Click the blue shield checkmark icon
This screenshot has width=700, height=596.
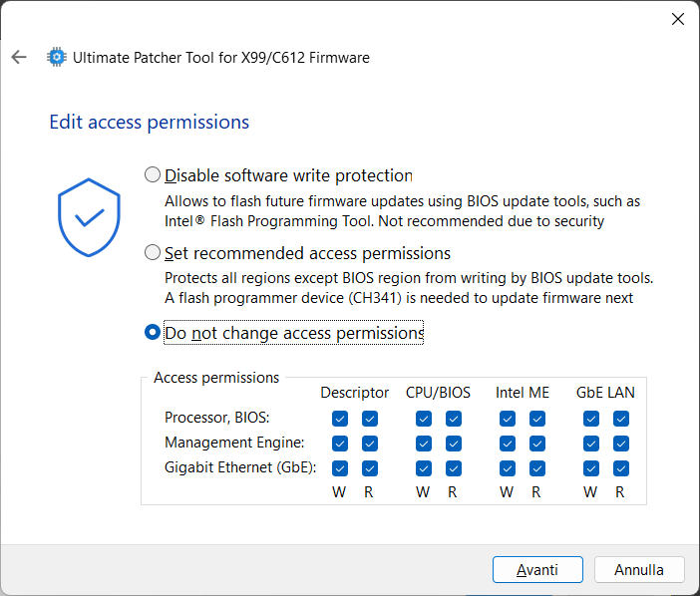[x=90, y=216]
